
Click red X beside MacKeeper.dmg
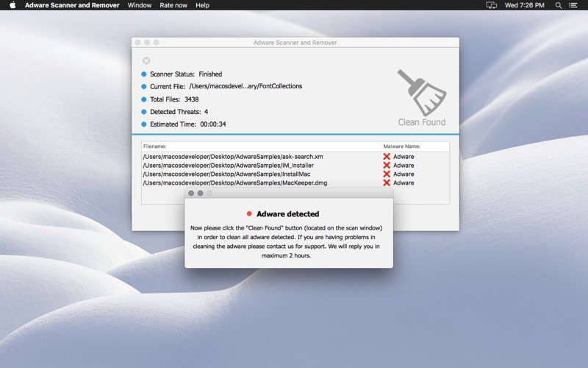387,183
